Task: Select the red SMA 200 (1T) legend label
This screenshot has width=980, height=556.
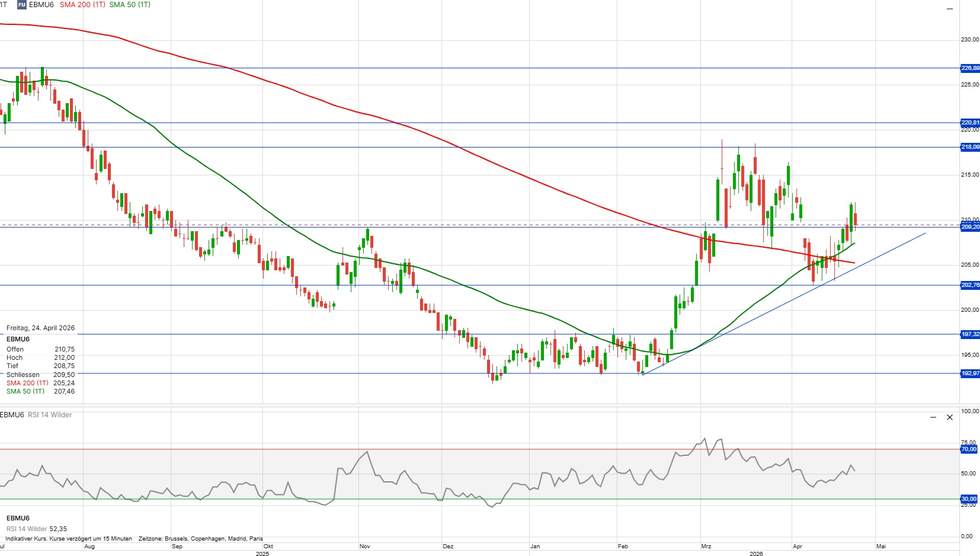Action: tap(82, 5)
